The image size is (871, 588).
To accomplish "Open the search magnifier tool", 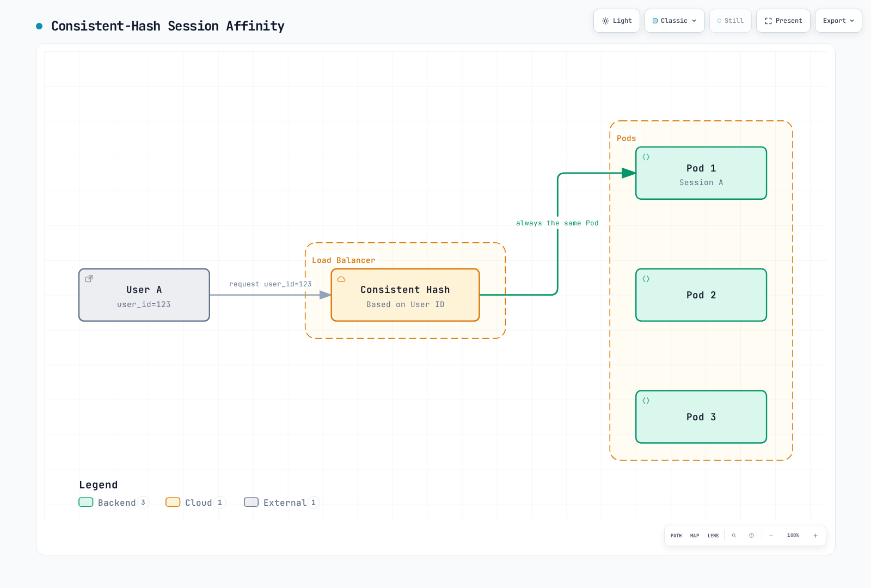I will pos(734,536).
